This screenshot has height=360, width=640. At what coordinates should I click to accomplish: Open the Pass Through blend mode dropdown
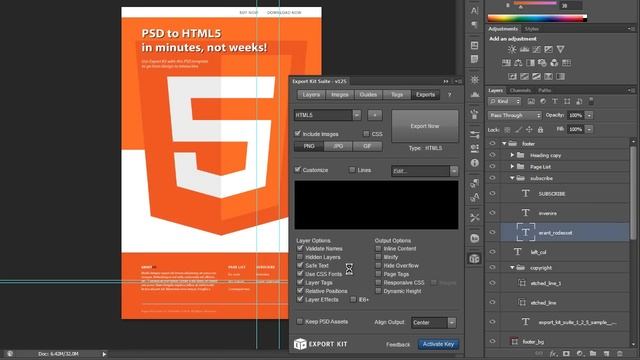[514, 116]
